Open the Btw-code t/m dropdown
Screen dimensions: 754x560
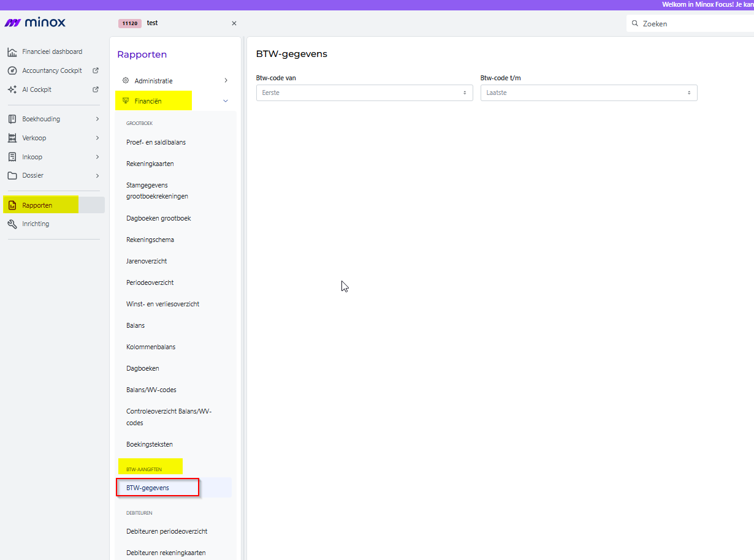pos(589,93)
